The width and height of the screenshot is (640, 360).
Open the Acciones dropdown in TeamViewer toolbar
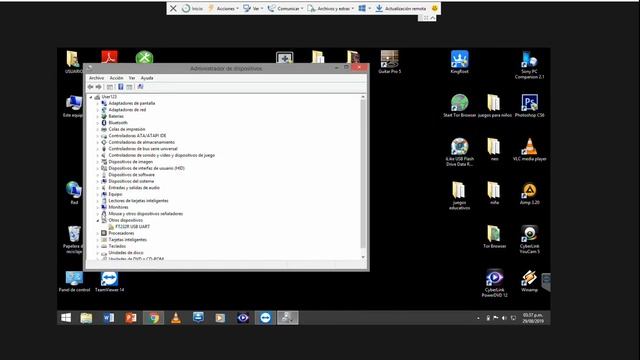click(223, 8)
